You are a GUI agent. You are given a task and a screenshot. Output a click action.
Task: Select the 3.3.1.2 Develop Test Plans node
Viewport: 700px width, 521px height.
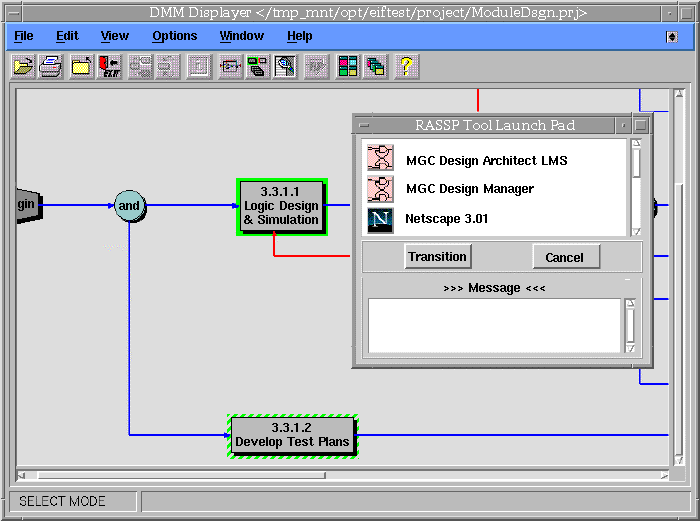292,435
